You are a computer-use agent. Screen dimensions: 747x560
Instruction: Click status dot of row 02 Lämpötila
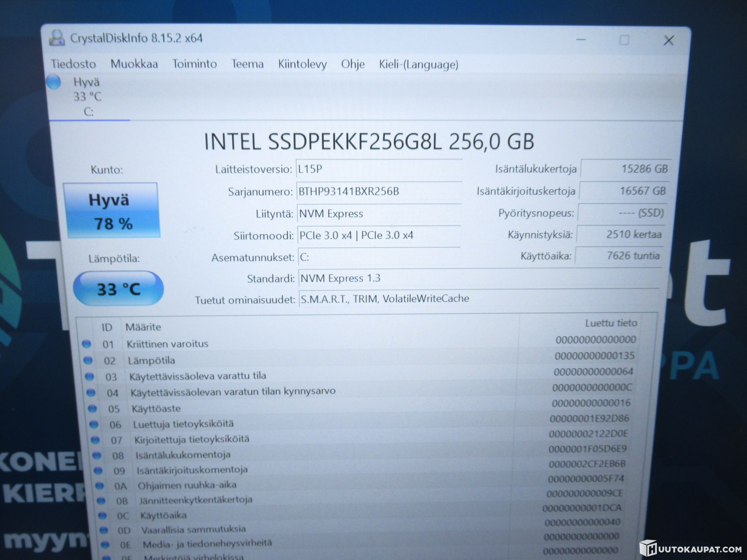[x=88, y=360]
